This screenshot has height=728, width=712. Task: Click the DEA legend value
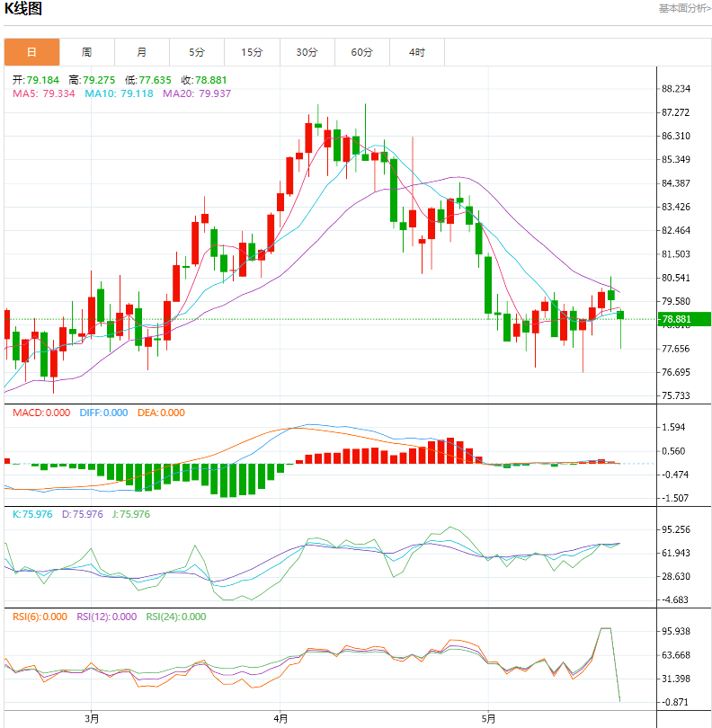point(161,413)
